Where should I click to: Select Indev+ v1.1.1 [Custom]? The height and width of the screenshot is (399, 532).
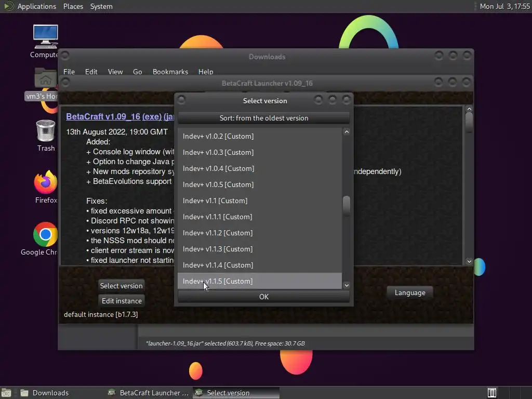tap(260, 217)
